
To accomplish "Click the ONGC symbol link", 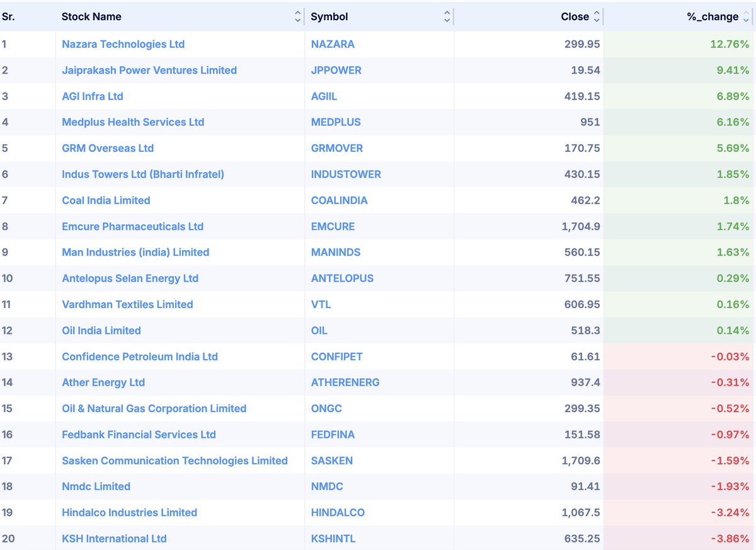I will coord(326,408).
